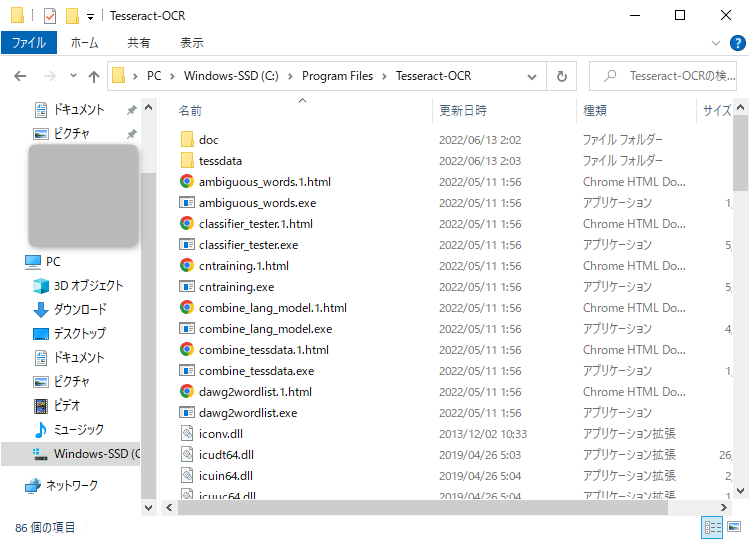This screenshot has height=540, width=750.
Task: Select the dawg2wordlist.1.html file name
Action: pyautogui.click(x=255, y=392)
